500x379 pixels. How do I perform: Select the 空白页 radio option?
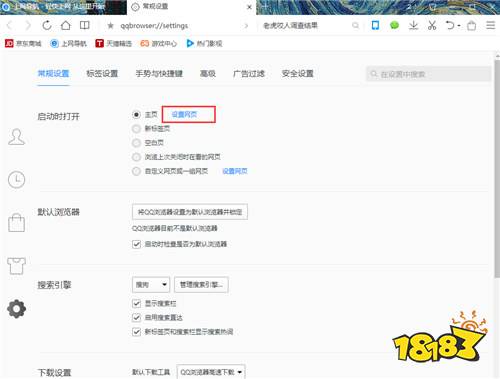point(136,143)
